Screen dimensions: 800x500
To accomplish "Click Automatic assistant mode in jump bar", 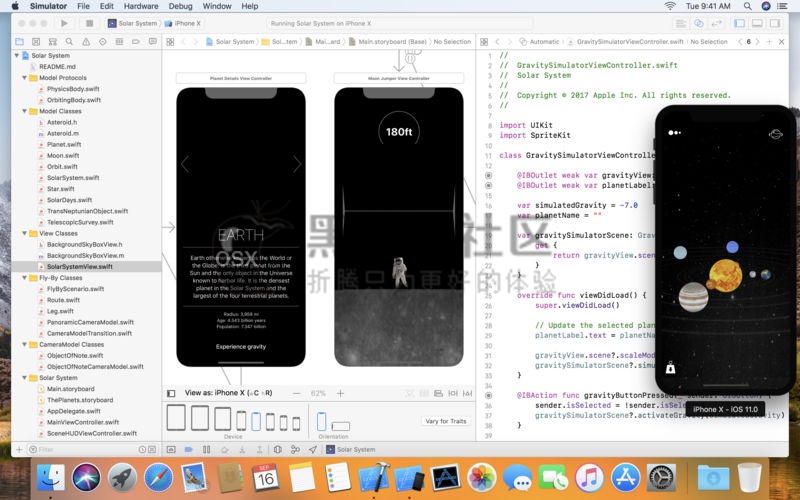I will [539, 42].
